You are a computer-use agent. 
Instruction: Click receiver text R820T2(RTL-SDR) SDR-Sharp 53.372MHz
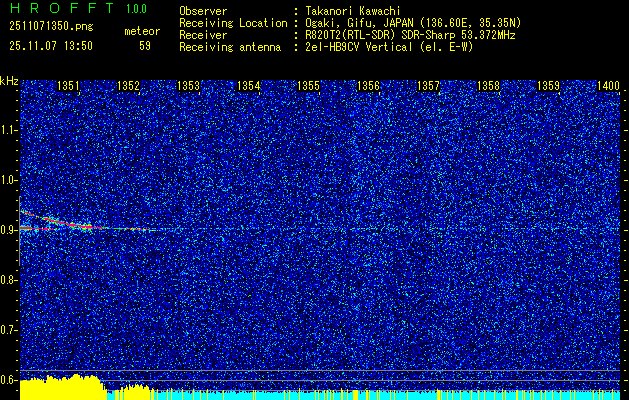tap(410, 35)
